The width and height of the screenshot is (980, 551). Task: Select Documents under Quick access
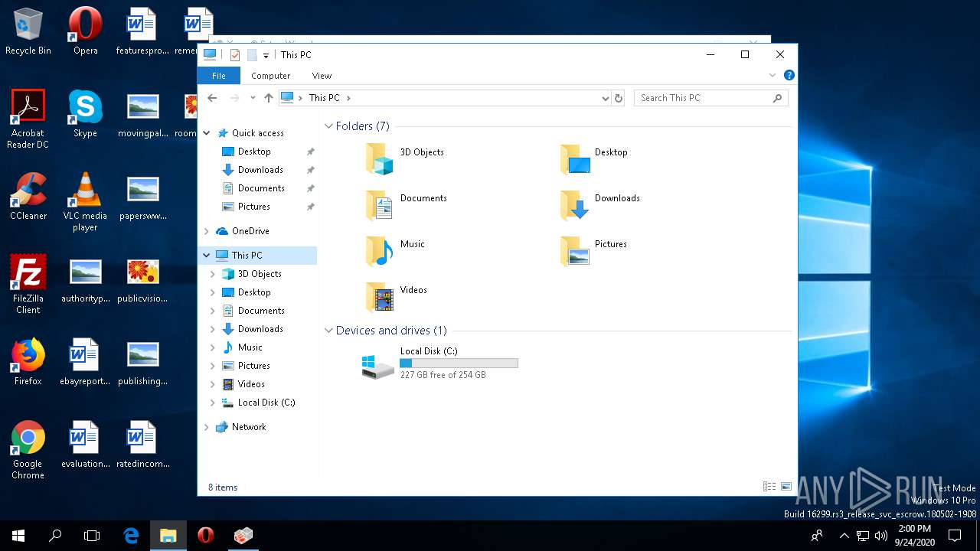click(x=261, y=188)
